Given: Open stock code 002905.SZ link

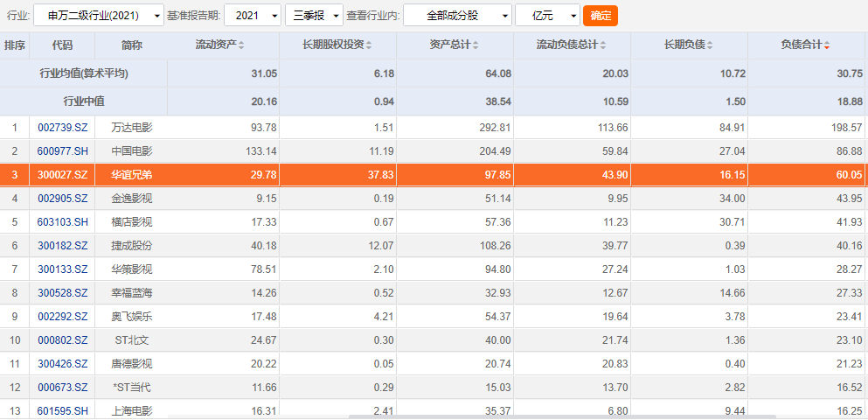Looking at the screenshot, I should click(x=63, y=199).
